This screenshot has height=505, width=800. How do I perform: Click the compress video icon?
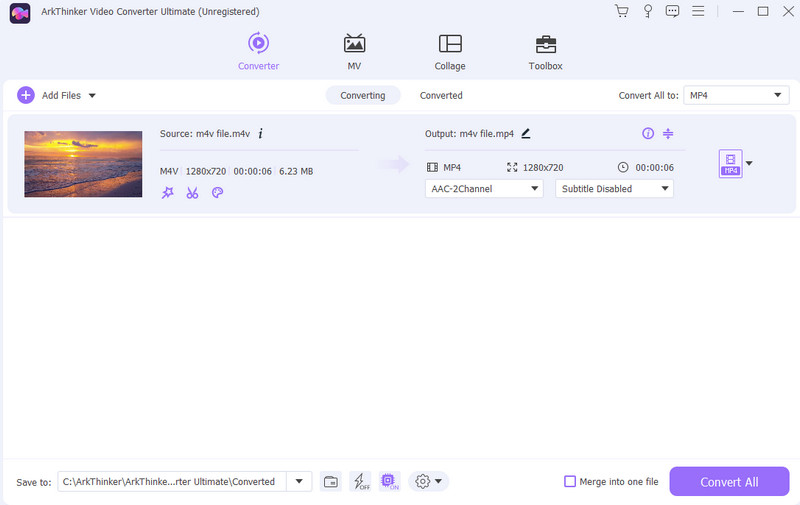pyautogui.click(x=668, y=134)
